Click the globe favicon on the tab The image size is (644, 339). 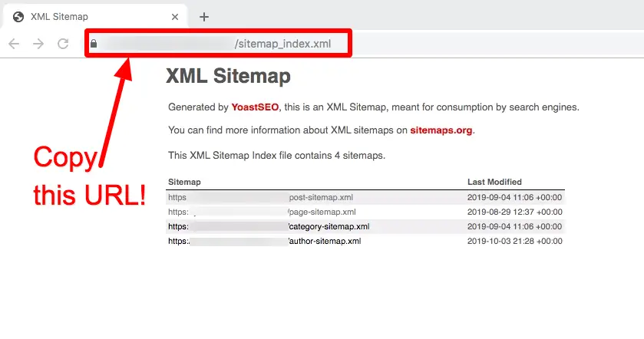pos(18,17)
